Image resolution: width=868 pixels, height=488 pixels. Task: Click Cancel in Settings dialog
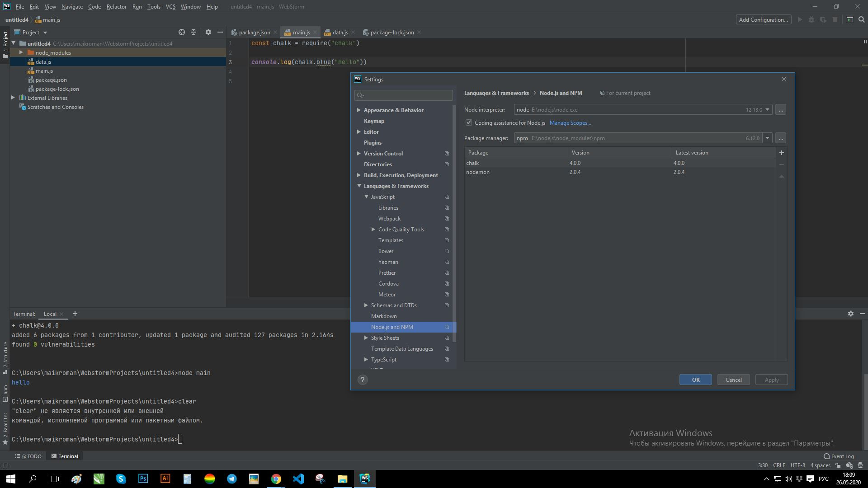733,380
